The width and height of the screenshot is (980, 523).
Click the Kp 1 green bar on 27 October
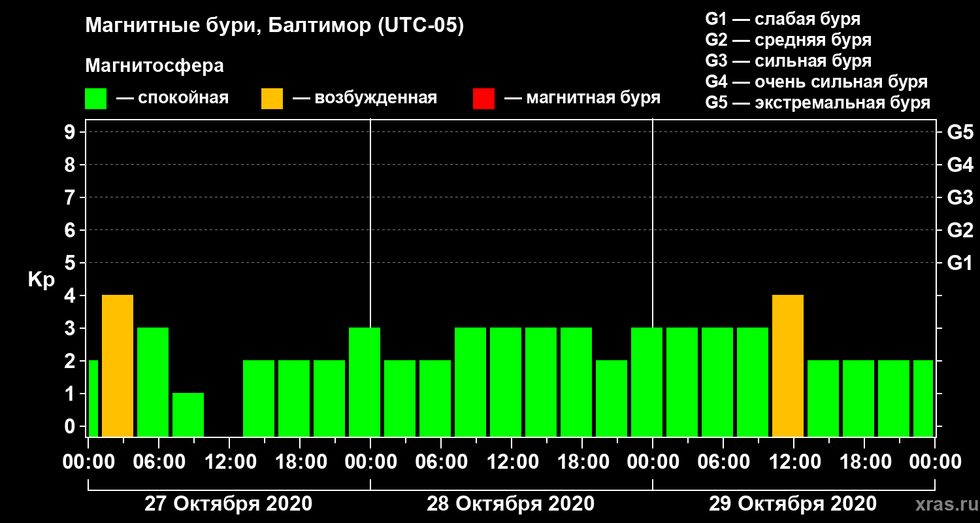[188, 414]
